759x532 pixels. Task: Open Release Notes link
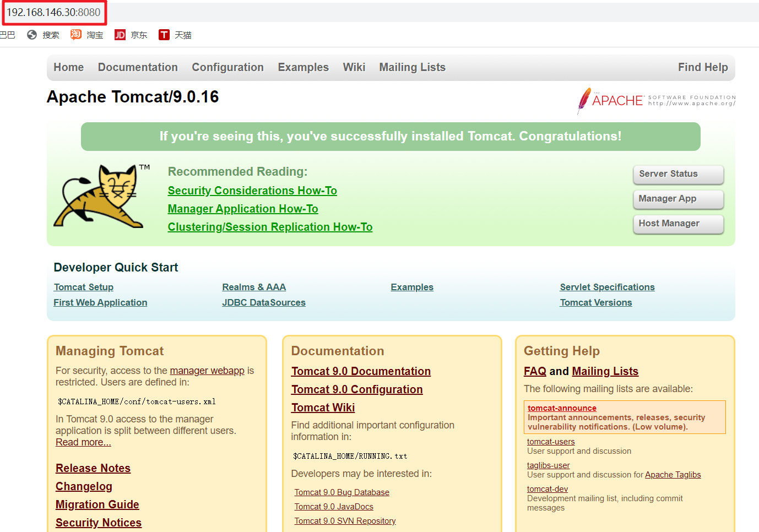[x=93, y=468]
